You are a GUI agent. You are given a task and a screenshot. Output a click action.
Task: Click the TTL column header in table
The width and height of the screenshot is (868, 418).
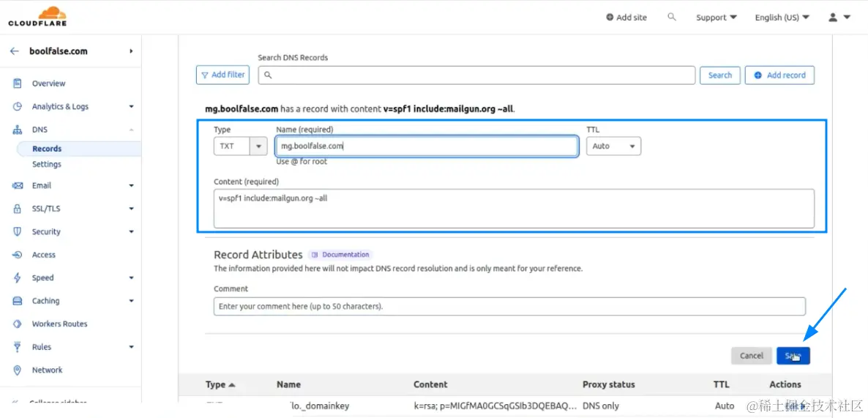coord(722,384)
